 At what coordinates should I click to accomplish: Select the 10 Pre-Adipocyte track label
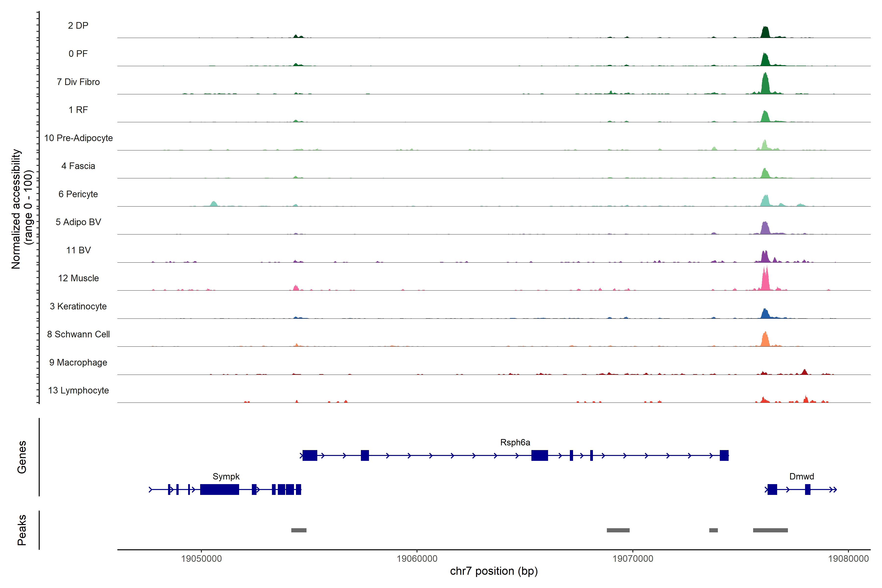pyautogui.click(x=78, y=138)
